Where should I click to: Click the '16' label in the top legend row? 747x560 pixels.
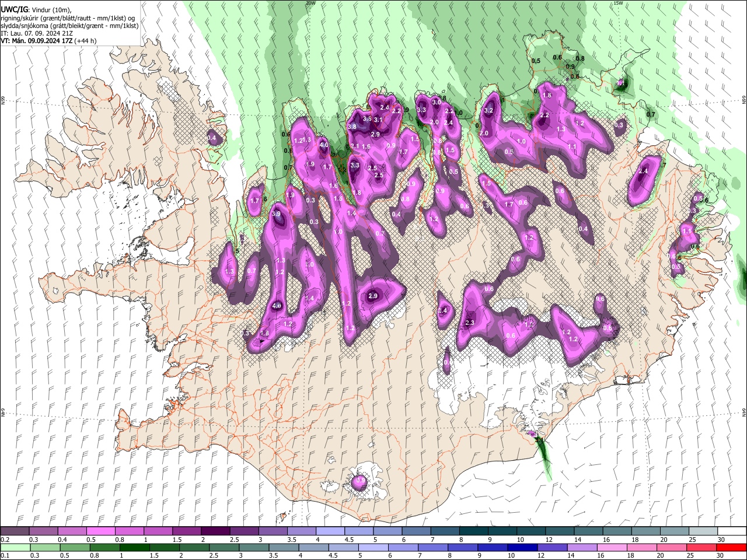tap(606, 540)
